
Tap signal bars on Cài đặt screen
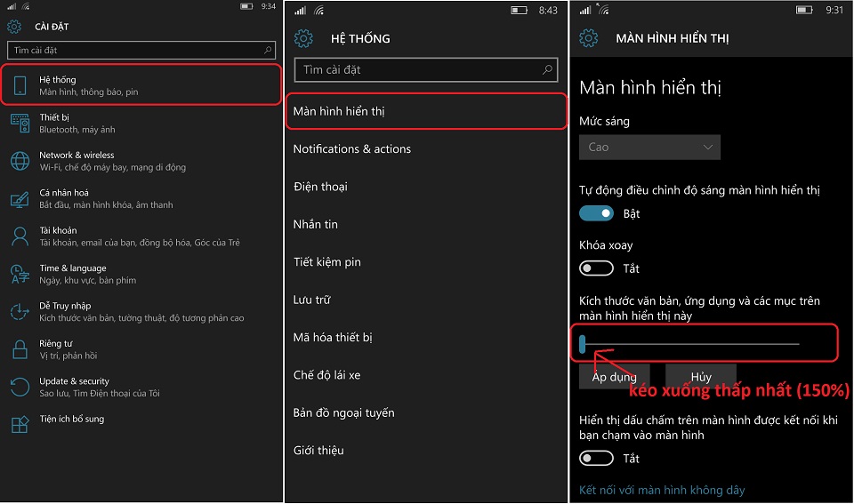point(12,6)
